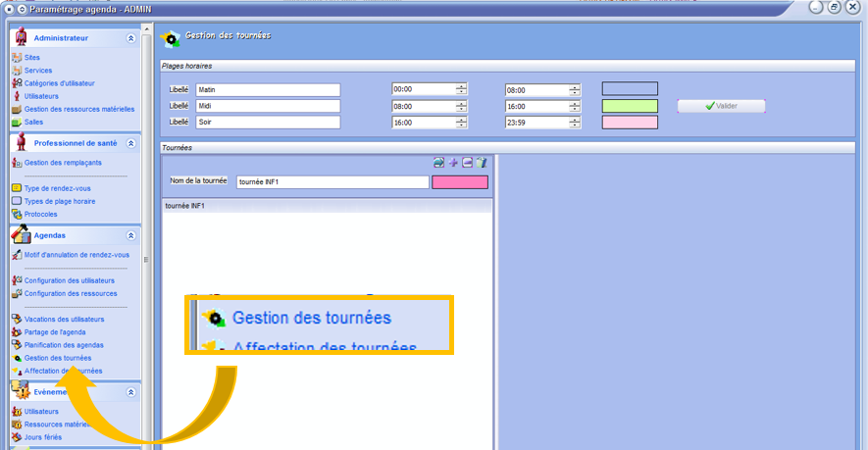The width and height of the screenshot is (868, 450).
Task: Click the minus icon in Tournées toolbar
Action: click(x=467, y=163)
